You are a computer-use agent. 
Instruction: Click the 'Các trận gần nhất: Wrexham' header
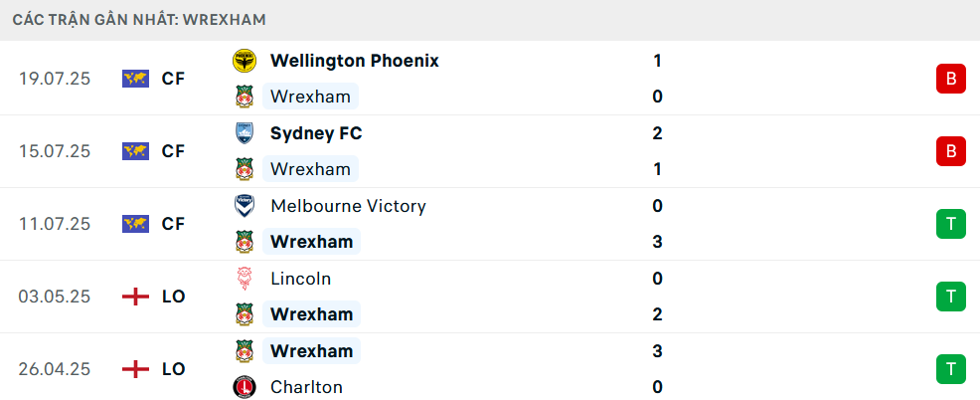139,20
